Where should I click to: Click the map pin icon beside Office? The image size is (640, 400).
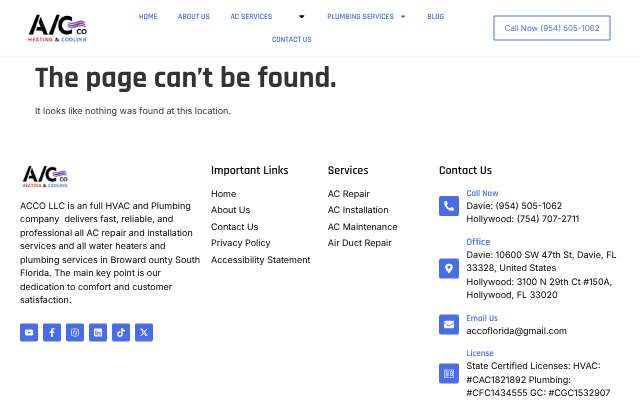[449, 268]
